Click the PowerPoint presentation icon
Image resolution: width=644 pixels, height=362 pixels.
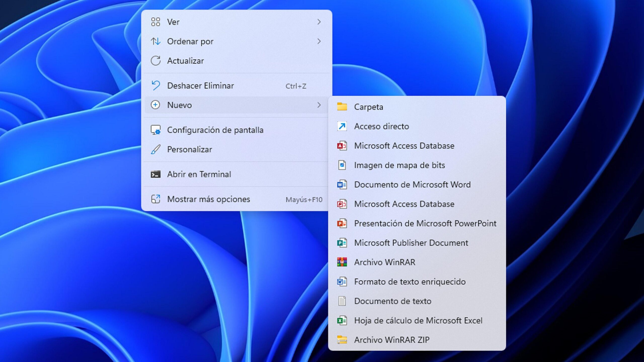[x=342, y=223]
